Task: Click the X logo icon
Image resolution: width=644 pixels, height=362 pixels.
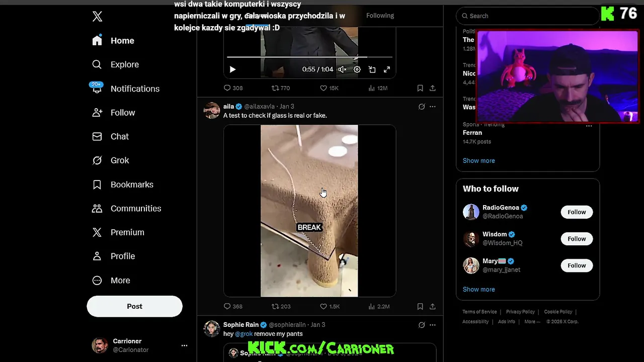Action: (98, 16)
